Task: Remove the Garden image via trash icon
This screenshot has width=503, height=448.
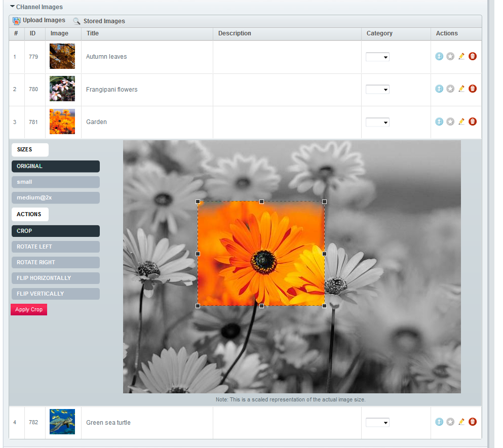Action: tap(473, 121)
